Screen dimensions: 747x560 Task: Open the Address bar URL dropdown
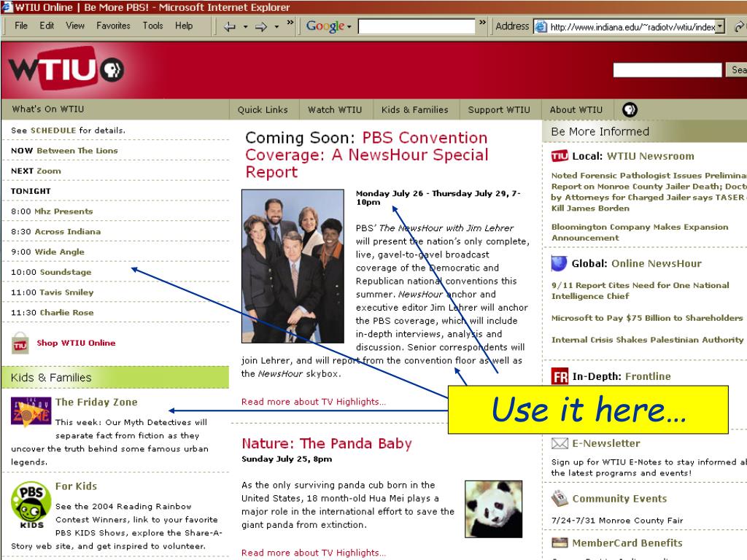coord(720,27)
